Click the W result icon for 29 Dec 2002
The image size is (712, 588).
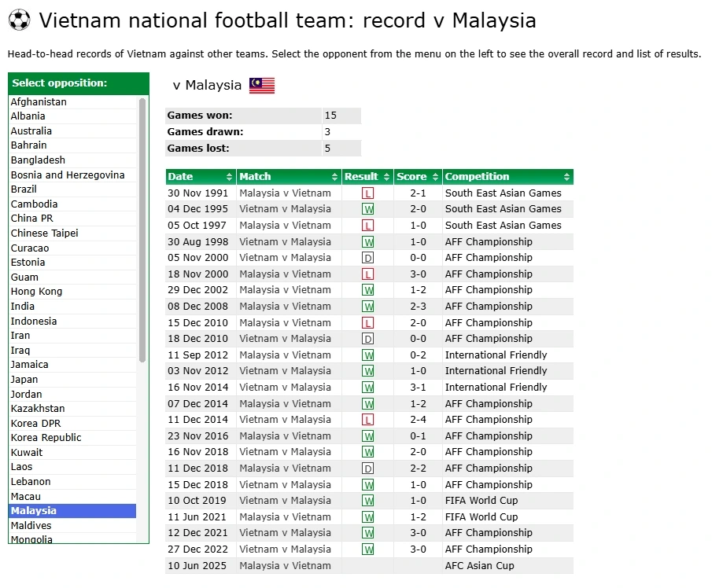coord(368,290)
